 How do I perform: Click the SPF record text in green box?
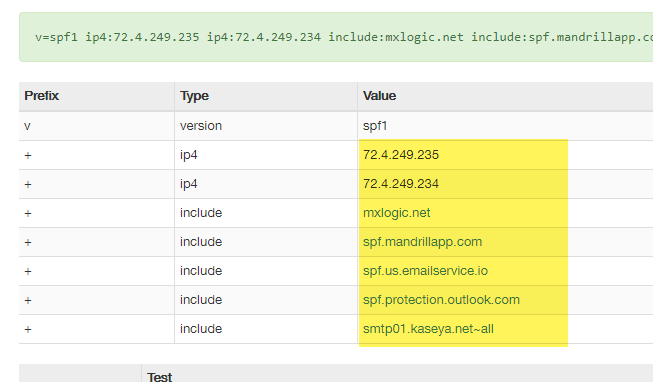click(344, 37)
